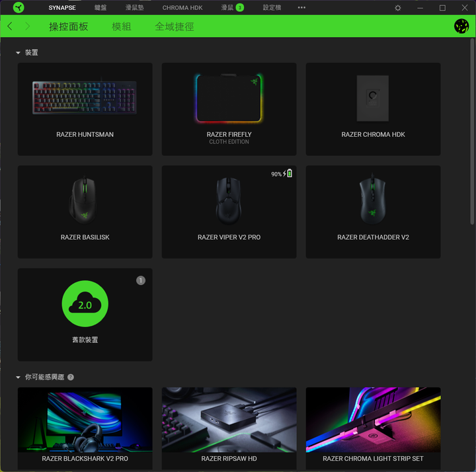This screenshot has height=472, width=476.
Task: Select the 操控面板 sub-tab
Action: coord(69,26)
